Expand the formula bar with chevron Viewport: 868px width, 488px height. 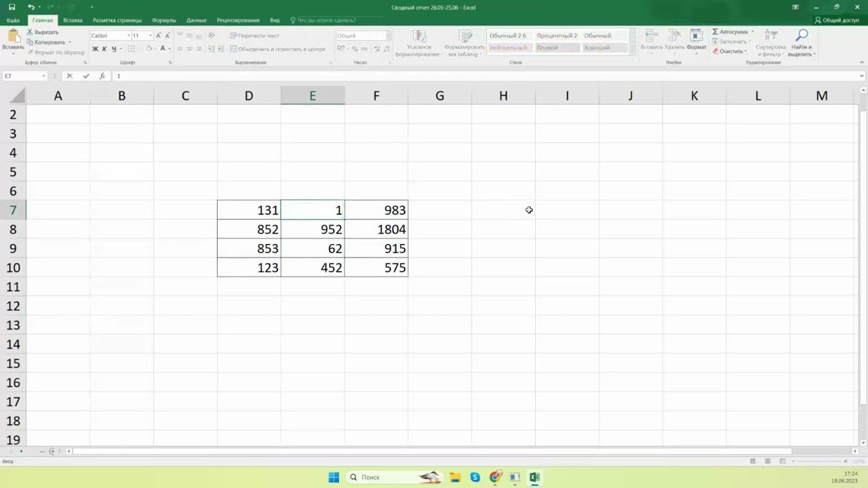point(862,76)
